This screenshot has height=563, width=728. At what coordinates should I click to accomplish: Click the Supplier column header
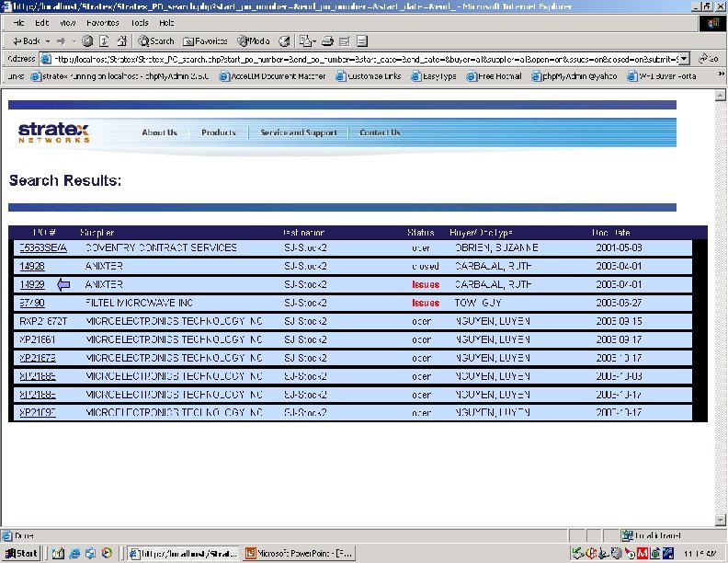97,232
